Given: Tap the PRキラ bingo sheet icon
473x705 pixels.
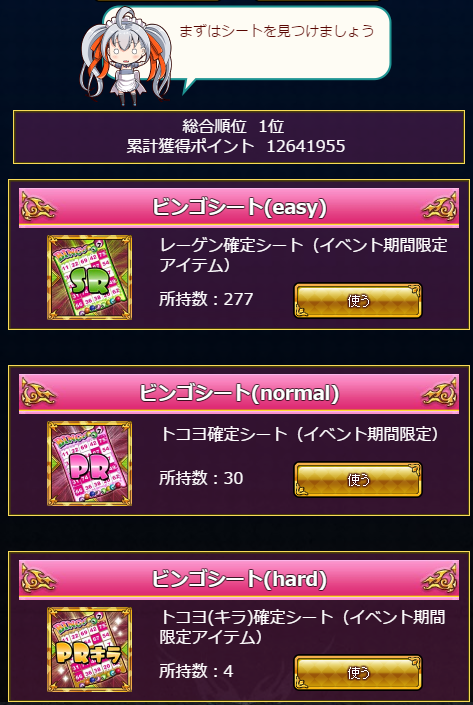Looking at the screenshot, I should click(x=89, y=650).
